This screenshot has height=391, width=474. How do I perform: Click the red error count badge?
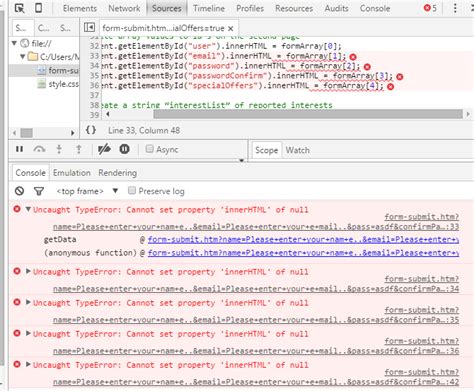coord(430,8)
